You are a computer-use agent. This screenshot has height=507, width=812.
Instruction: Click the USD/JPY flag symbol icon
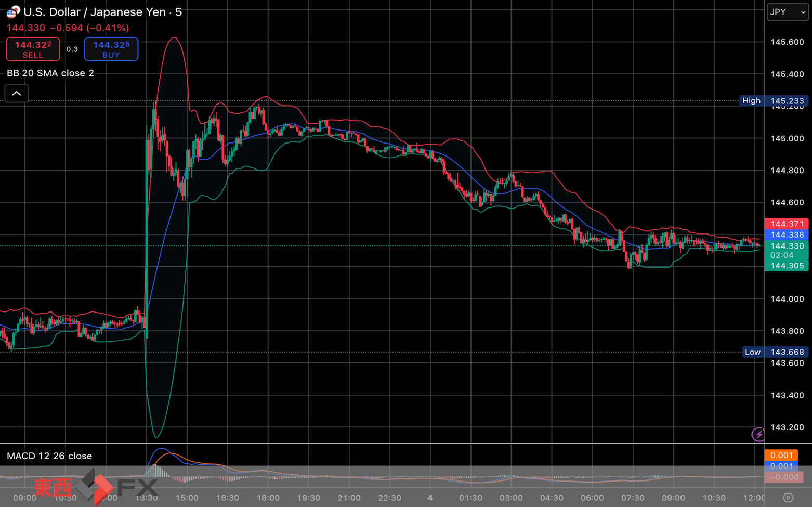13,11
